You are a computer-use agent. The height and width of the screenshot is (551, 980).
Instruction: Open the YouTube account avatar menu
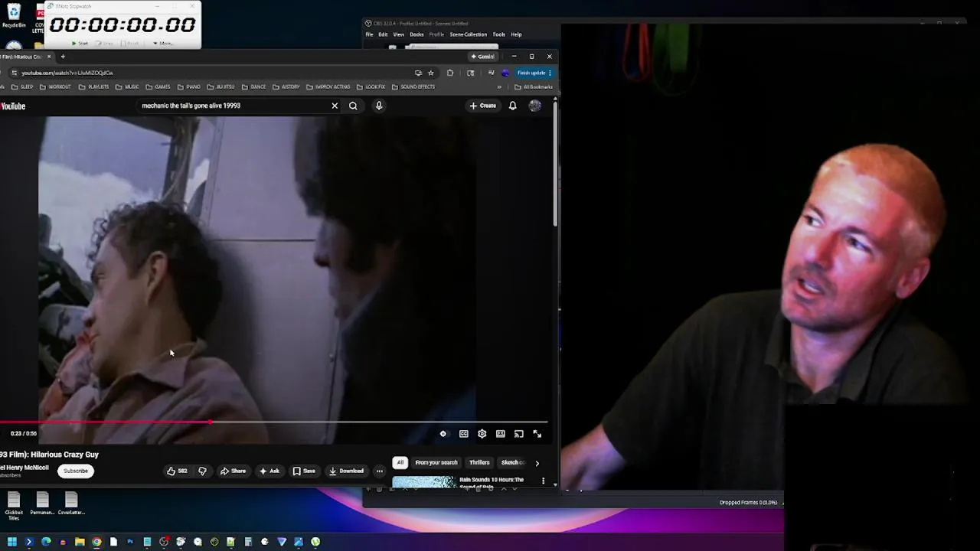click(534, 106)
